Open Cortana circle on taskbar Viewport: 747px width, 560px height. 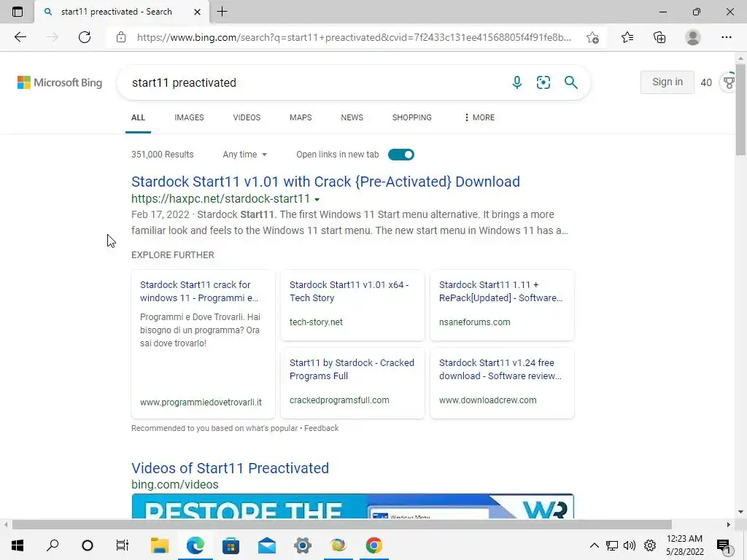pos(88,545)
